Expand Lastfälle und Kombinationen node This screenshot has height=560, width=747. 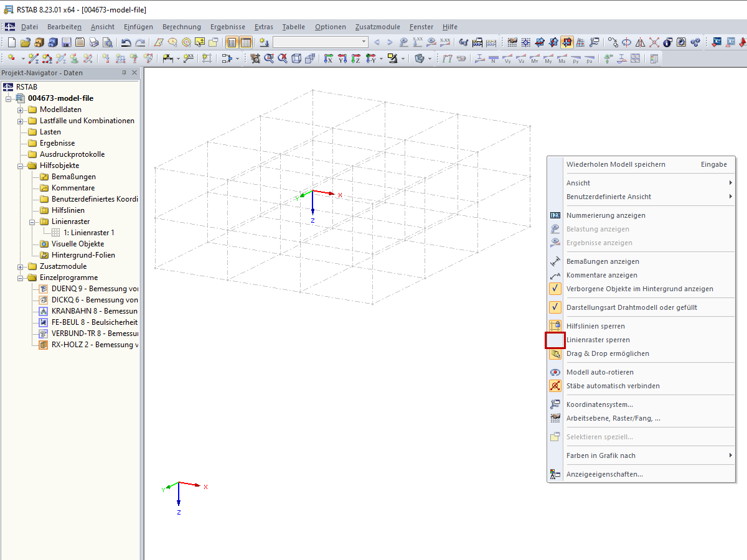[x=21, y=121]
